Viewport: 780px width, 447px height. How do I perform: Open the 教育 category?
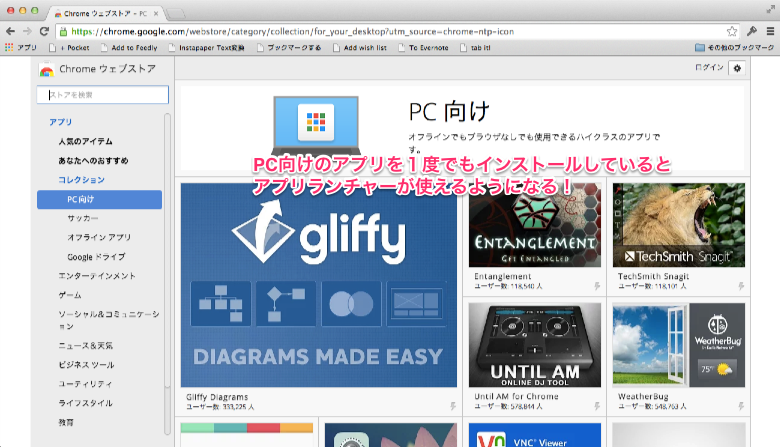click(x=66, y=422)
